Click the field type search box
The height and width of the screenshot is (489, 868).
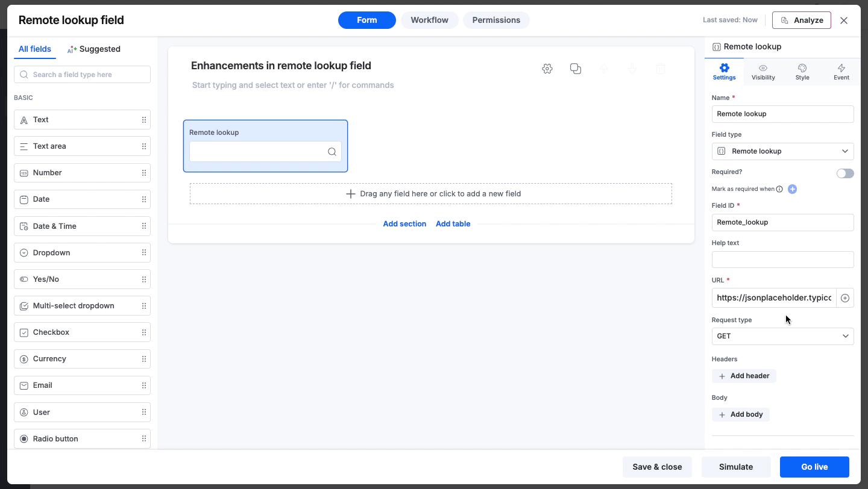pyautogui.click(x=82, y=75)
